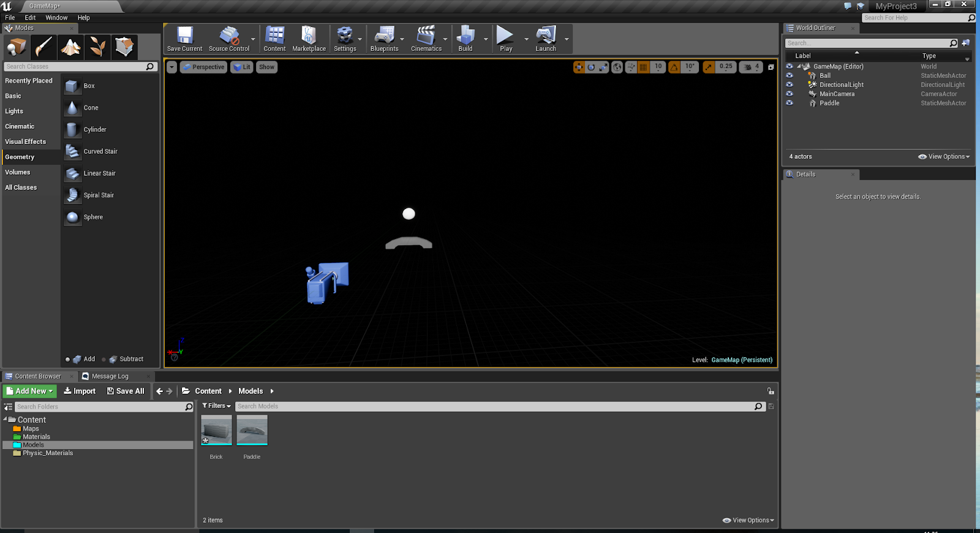Select the Curved Stair geometry brush
Screen dimensions: 980x533
click(111, 151)
